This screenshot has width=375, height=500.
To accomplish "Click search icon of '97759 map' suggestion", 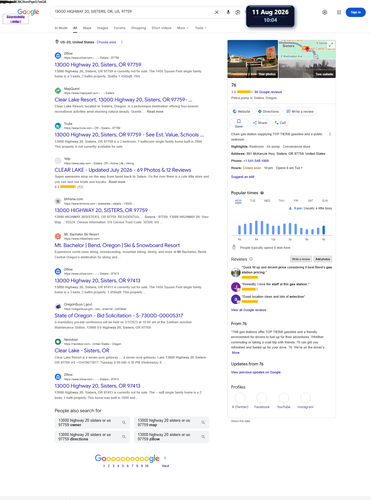I will point(203,422).
